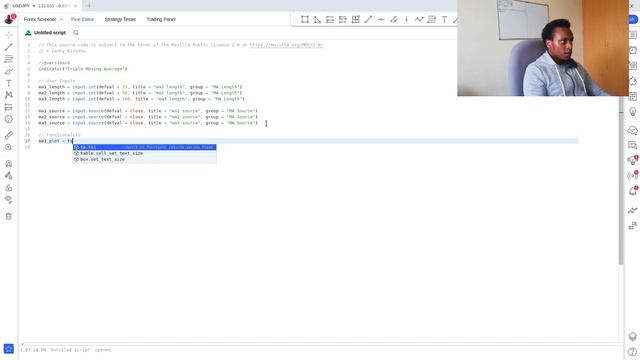Image resolution: width=640 pixels, height=360 pixels.
Task: Switch to the Pine Editor tab
Action: click(x=82, y=19)
